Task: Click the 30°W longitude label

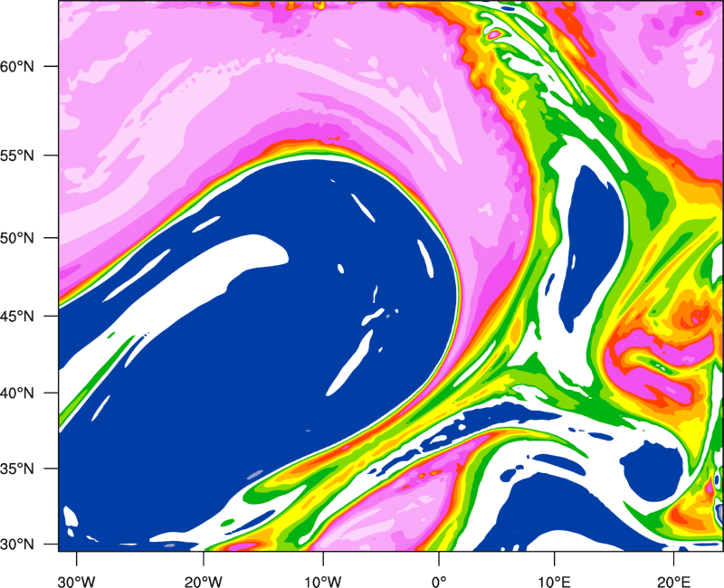Action: coord(76,582)
